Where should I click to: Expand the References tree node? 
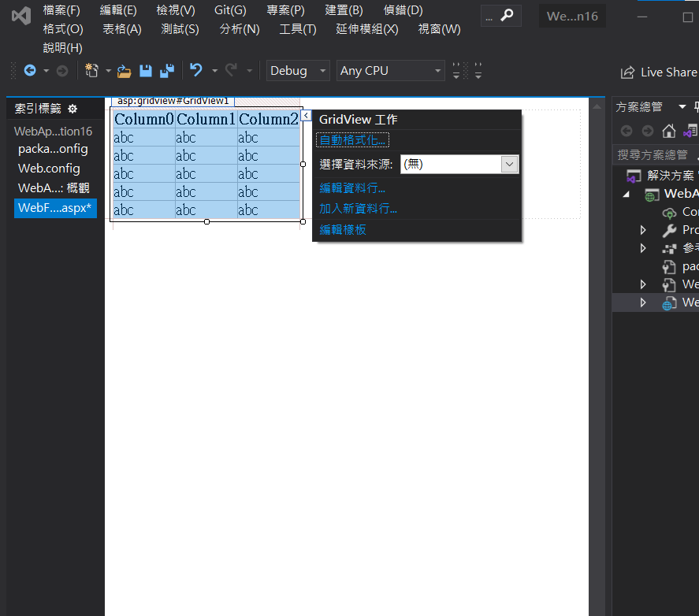[x=643, y=248]
